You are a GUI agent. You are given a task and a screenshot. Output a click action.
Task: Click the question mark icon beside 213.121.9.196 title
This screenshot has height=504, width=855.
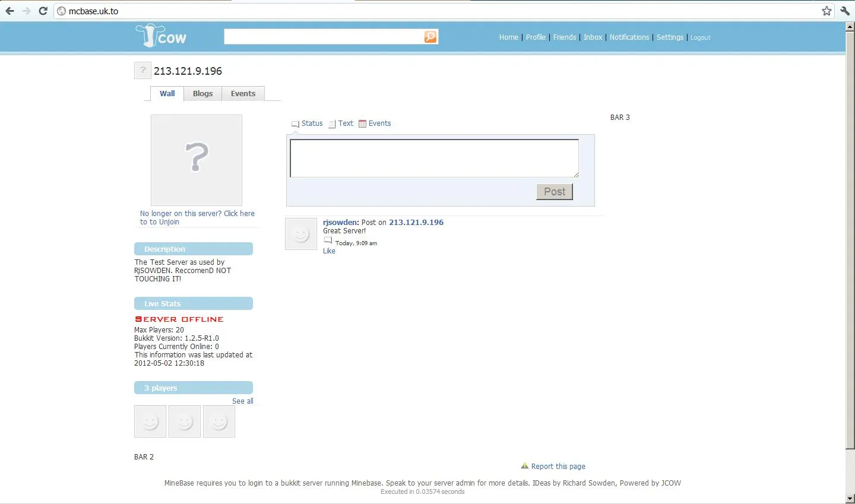coord(142,71)
